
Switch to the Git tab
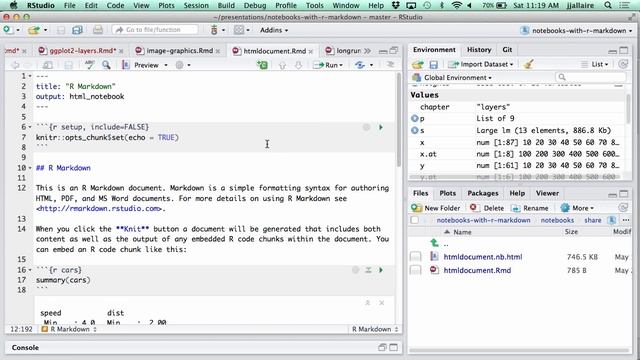click(507, 49)
